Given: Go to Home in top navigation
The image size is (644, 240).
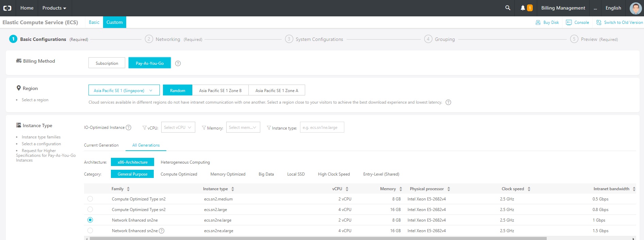Looking at the screenshot, I should click(27, 8).
